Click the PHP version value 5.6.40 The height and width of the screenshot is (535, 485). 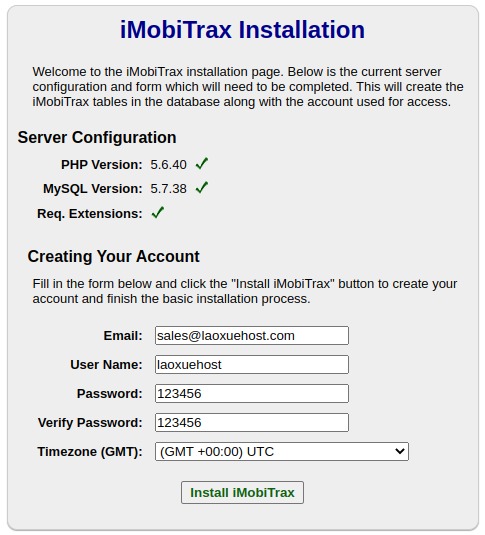coord(168,165)
